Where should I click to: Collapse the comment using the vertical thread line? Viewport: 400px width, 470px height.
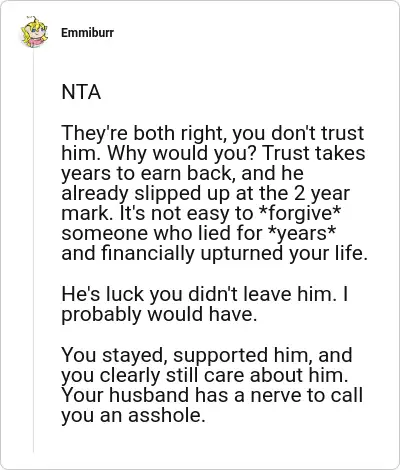pos(33,250)
